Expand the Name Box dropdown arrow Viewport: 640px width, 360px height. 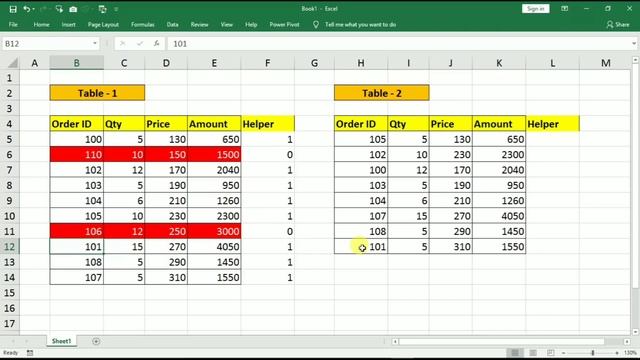(95, 43)
